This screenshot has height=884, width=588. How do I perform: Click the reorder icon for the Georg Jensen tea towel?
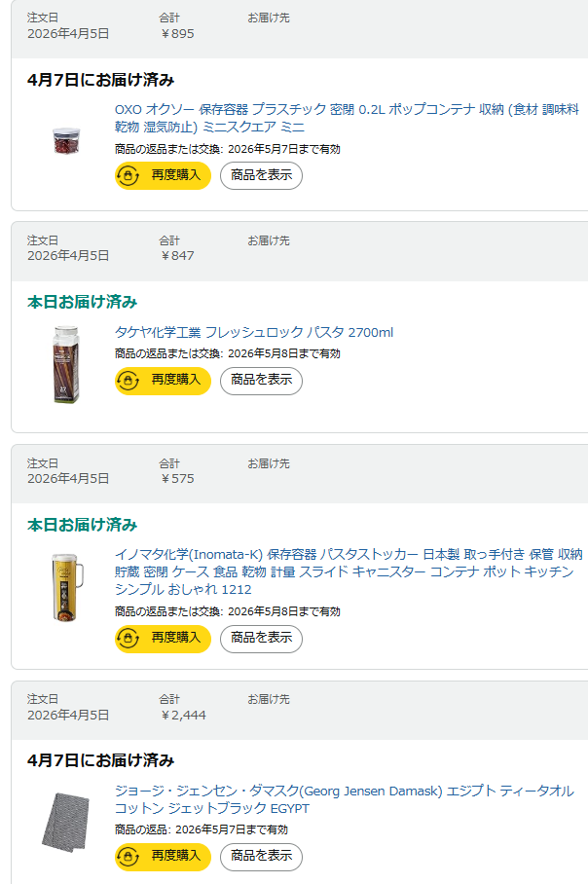pyautogui.click(x=129, y=857)
